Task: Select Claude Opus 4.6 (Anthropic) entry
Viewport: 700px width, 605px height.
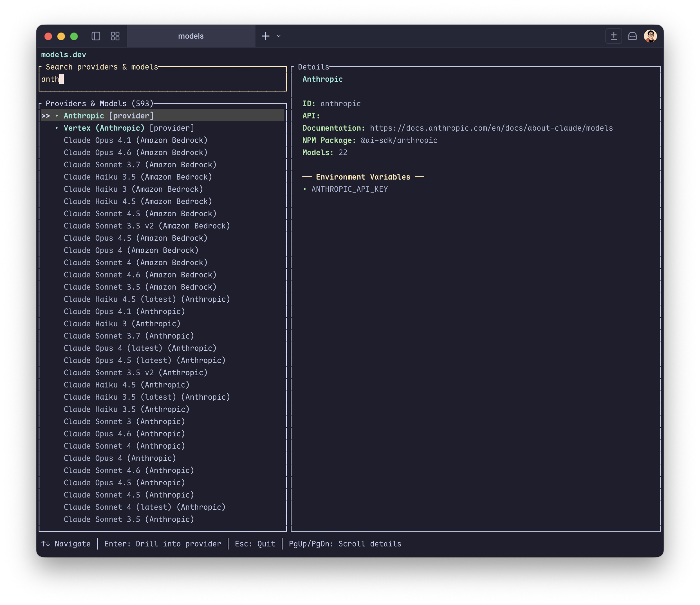Action: click(124, 434)
